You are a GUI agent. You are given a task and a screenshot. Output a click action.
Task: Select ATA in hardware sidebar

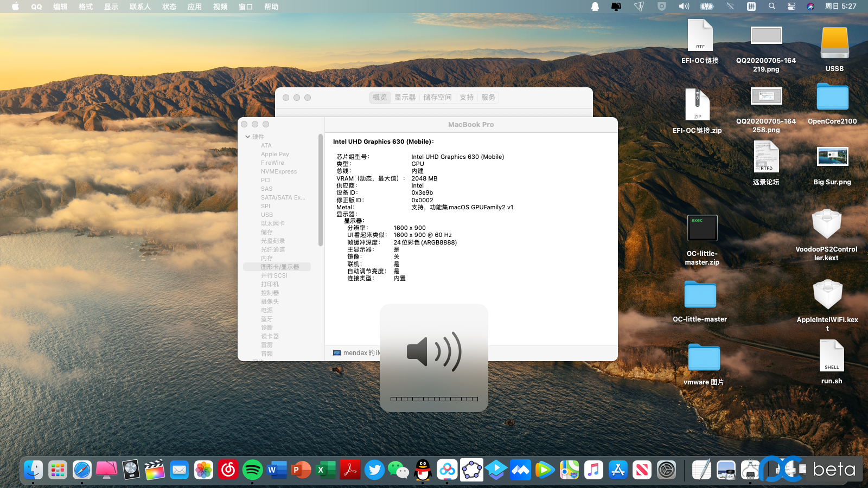tap(266, 145)
